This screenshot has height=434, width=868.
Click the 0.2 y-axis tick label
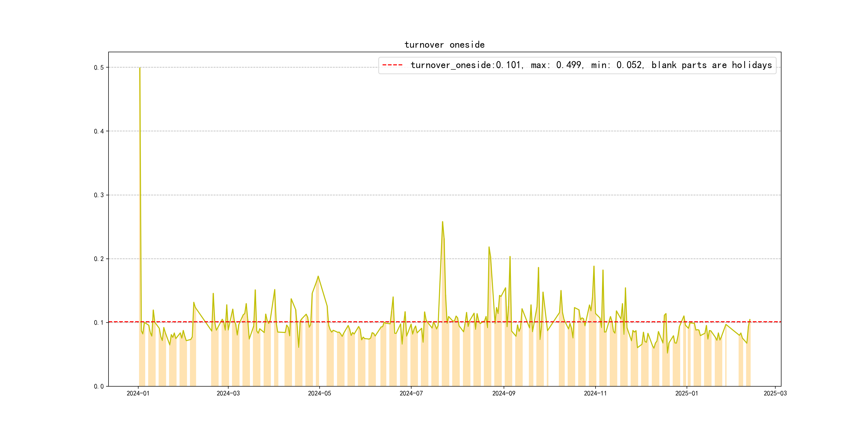tap(99, 259)
